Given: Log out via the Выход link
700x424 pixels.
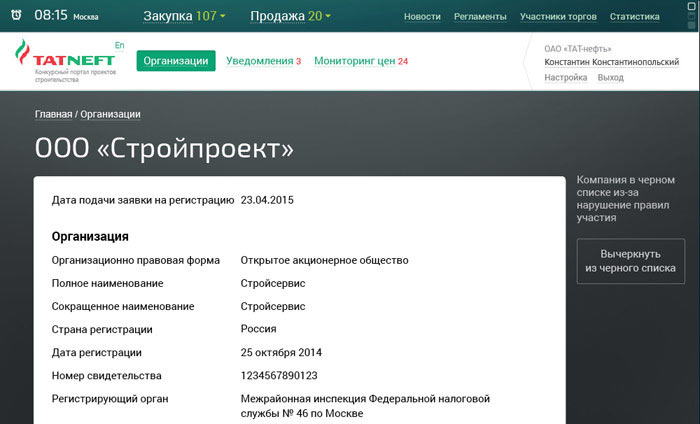Looking at the screenshot, I should tap(610, 77).
